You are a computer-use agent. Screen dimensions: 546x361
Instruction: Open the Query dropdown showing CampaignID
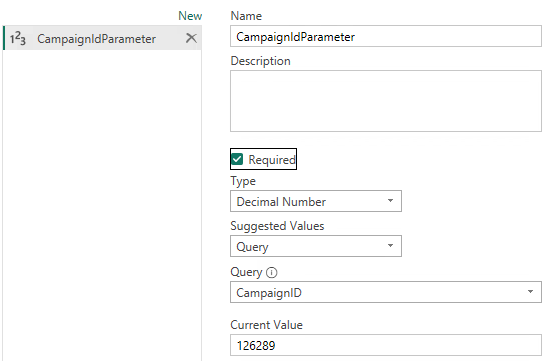(386, 292)
